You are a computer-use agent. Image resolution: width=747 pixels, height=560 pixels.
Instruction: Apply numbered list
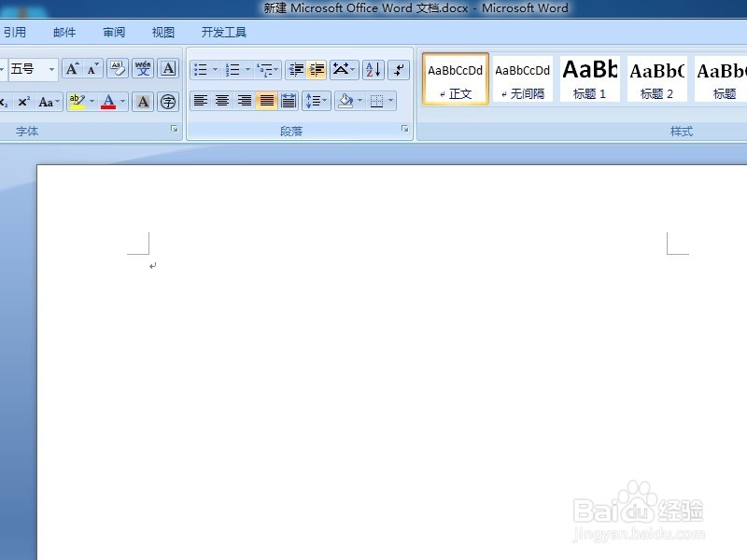coord(233,70)
